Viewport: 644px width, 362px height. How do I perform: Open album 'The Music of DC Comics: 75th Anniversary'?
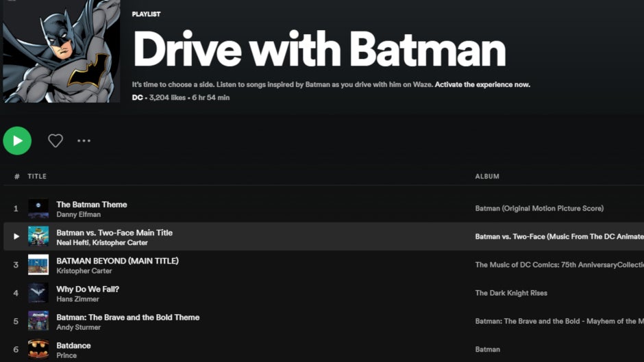[x=560, y=265]
